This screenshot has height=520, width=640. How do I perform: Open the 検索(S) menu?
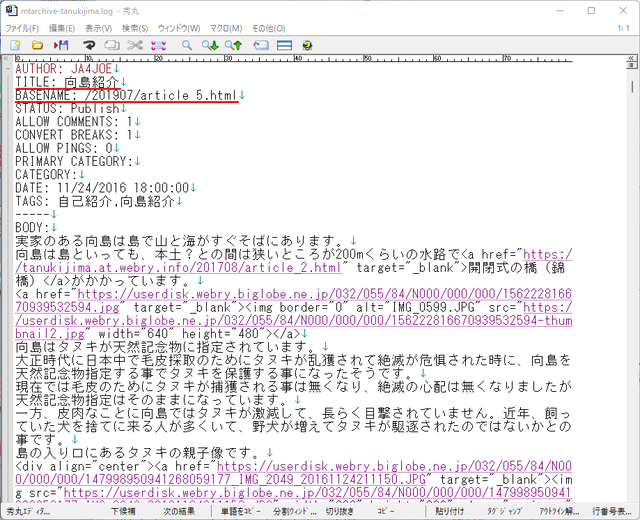135,29
